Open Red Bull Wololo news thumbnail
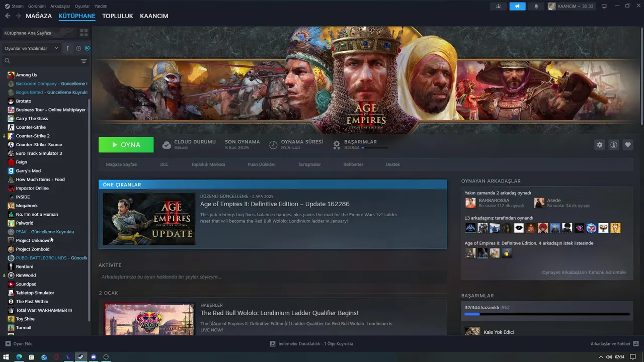644x362 pixels. coord(149,319)
